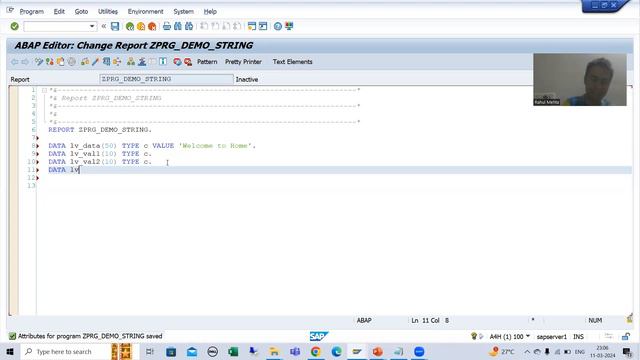Click the ZPRG_DEMO_STRING report name field
This screenshot has width=640, height=360.
click(x=166, y=79)
